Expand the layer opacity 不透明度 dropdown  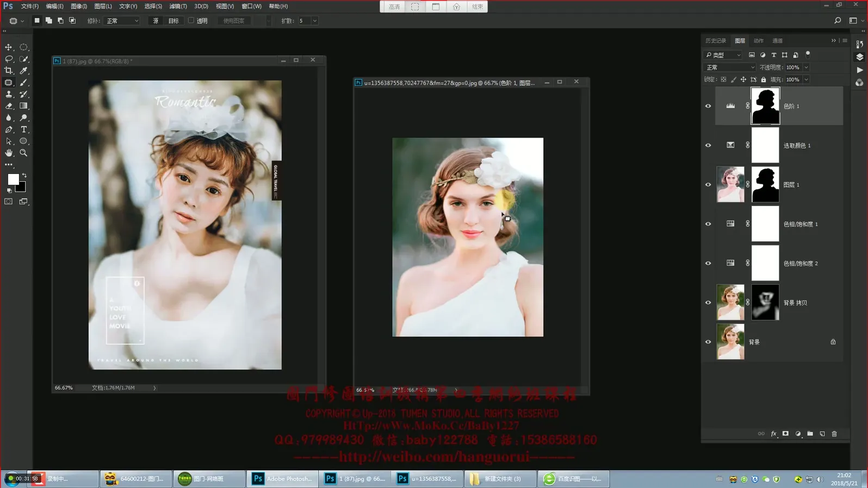[806, 67]
